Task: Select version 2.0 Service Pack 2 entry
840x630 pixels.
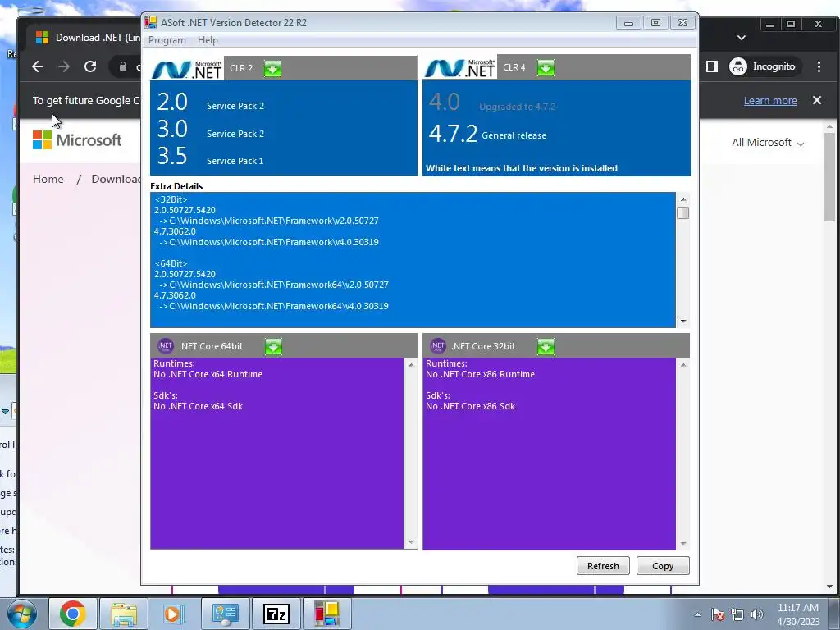Action: click(x=211, y=103)
